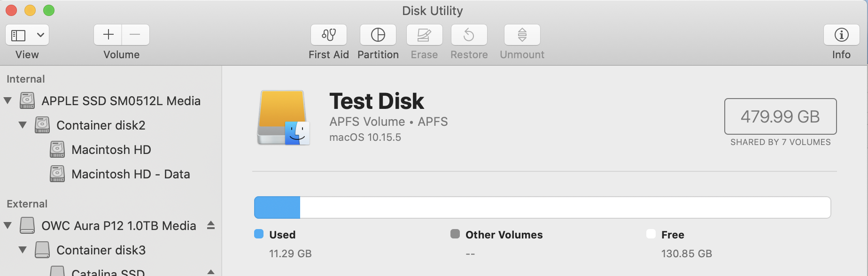Viewport: 868px width, 276px height.
Task: Click the disk usage bar
Action: click(542, 207)
